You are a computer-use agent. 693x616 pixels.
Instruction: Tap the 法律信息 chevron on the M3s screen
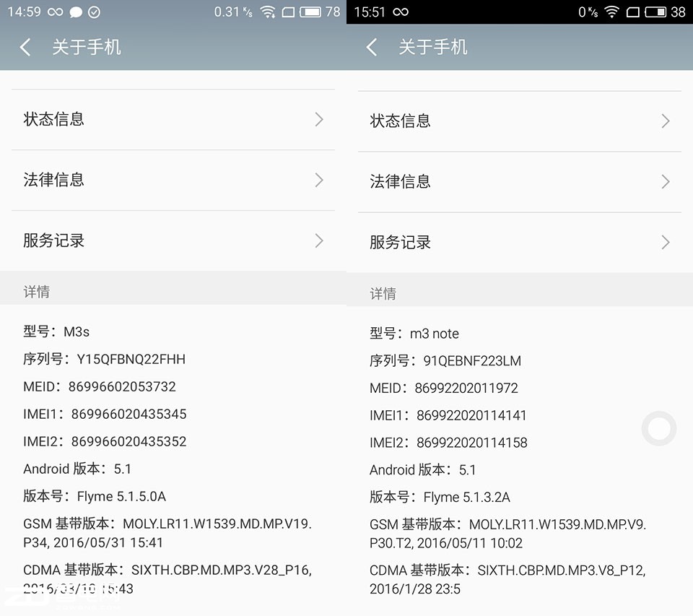[x=319, y=180]
